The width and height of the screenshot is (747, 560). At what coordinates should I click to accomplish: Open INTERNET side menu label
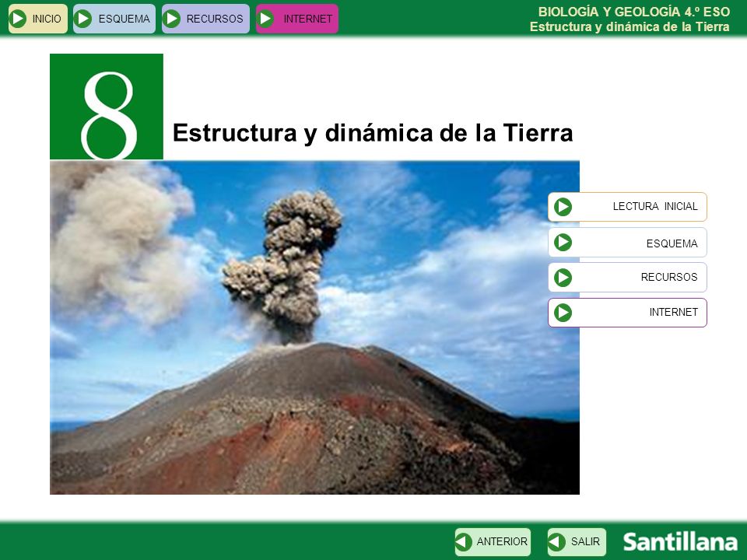point(673,313)
